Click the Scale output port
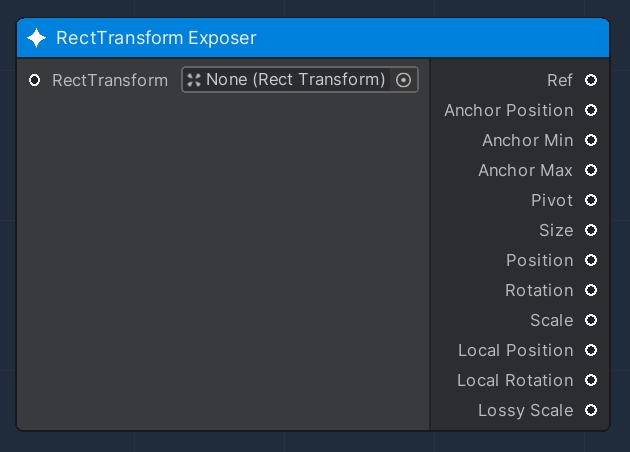The width and height of the screenshot is (630, 452). [591, 320]
